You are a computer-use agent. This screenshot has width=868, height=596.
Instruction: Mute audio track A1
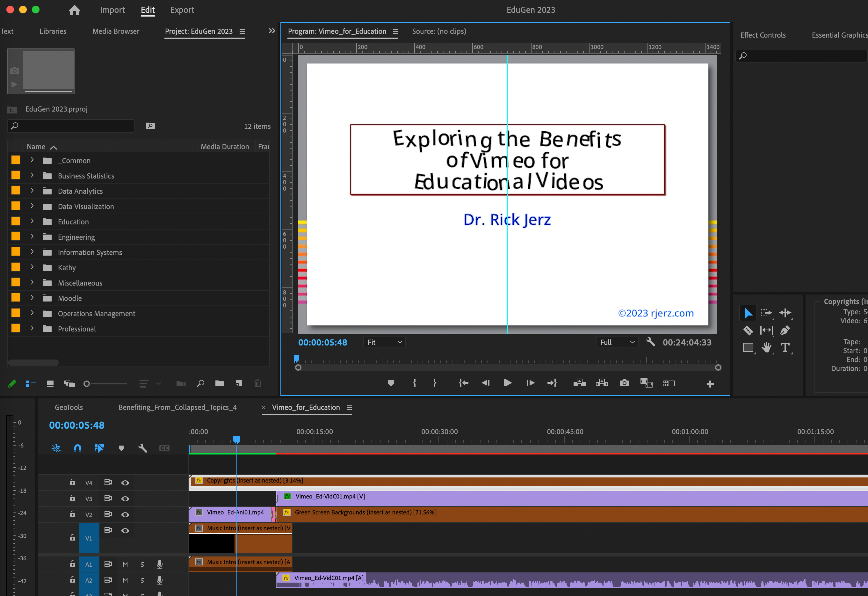pos(125,564)
